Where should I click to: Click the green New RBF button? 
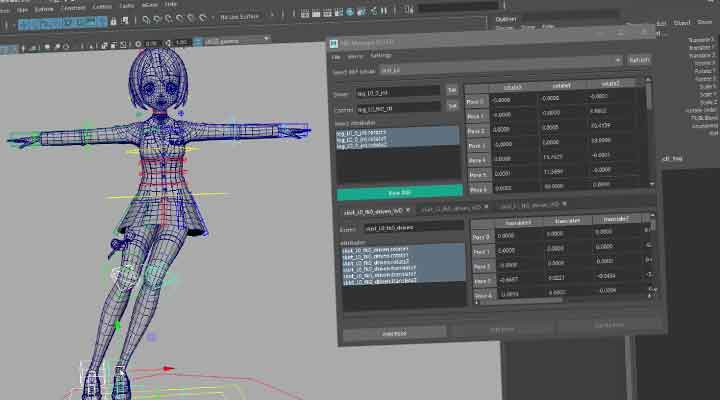(x=399, y=191)
